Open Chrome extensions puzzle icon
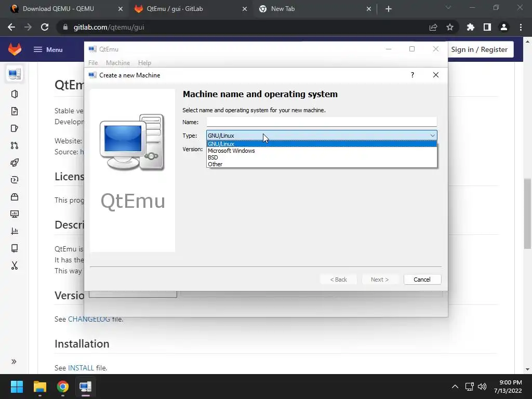The width and height of the screenshot is (532, 399). coord(471,27)
